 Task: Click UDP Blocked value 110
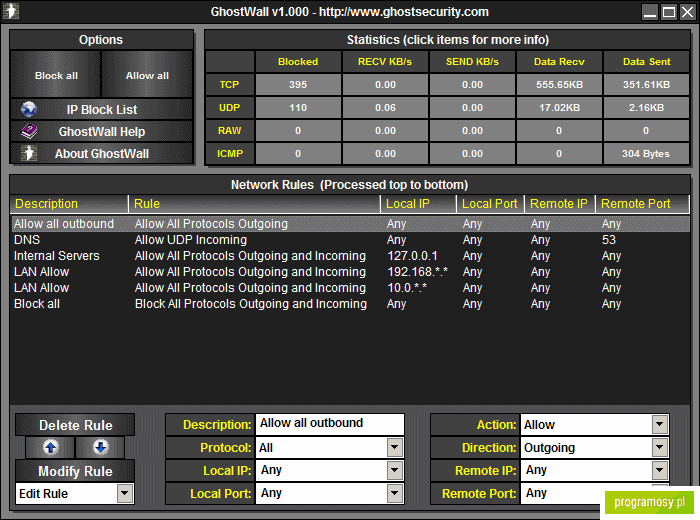click(298, 108)
